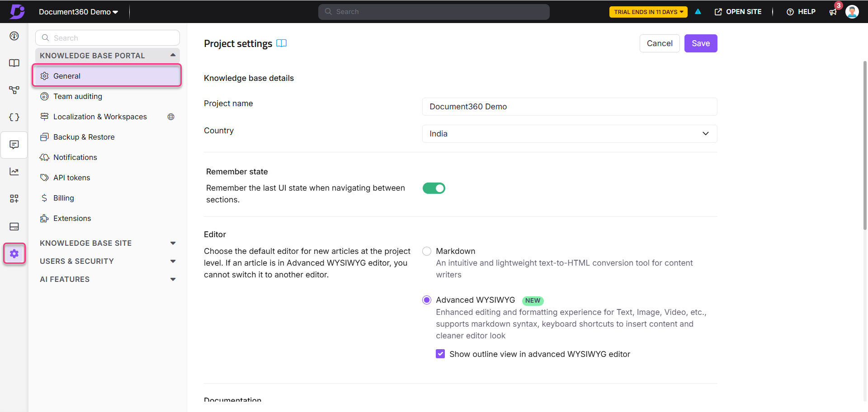This screenshot has height=412, width=868.
Task: Click the Document360 logo icon
Action: pyautogui.click(x=17, y=11)
